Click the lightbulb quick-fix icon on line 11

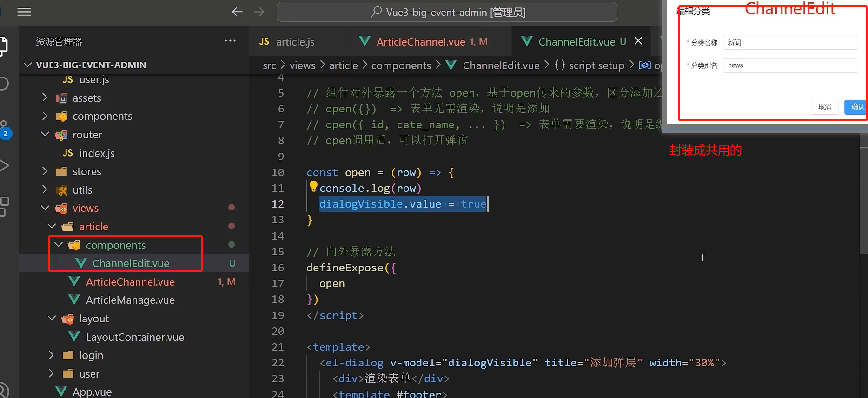pyautogui.click(x=313, y=187)
